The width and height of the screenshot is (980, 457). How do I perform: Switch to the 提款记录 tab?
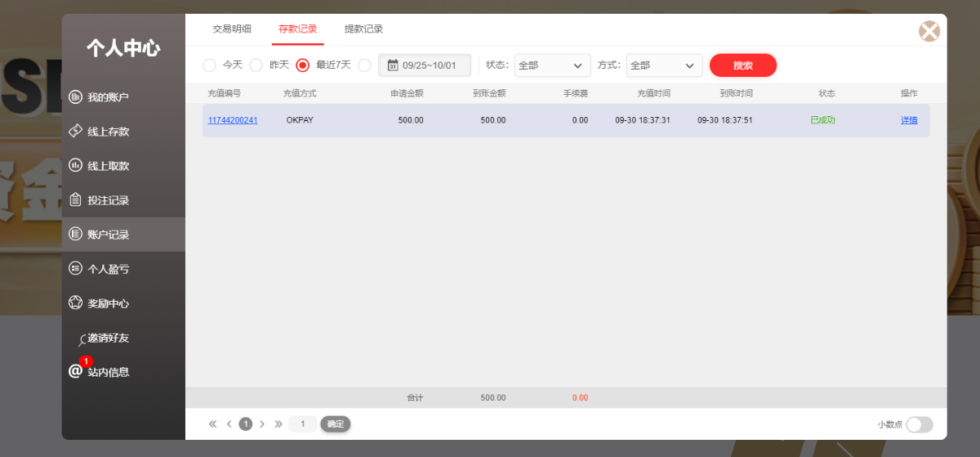click(x=363, y=29)
